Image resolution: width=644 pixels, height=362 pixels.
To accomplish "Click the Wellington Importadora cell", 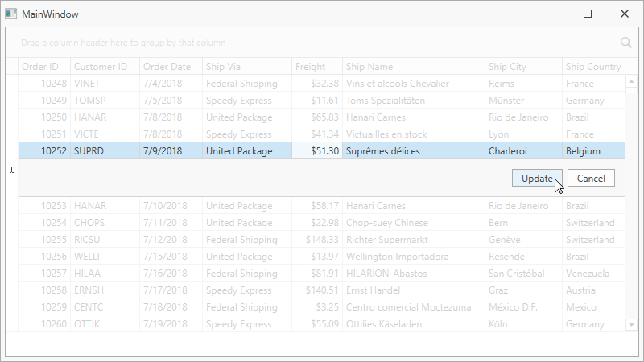I will [x=414, y=257].
